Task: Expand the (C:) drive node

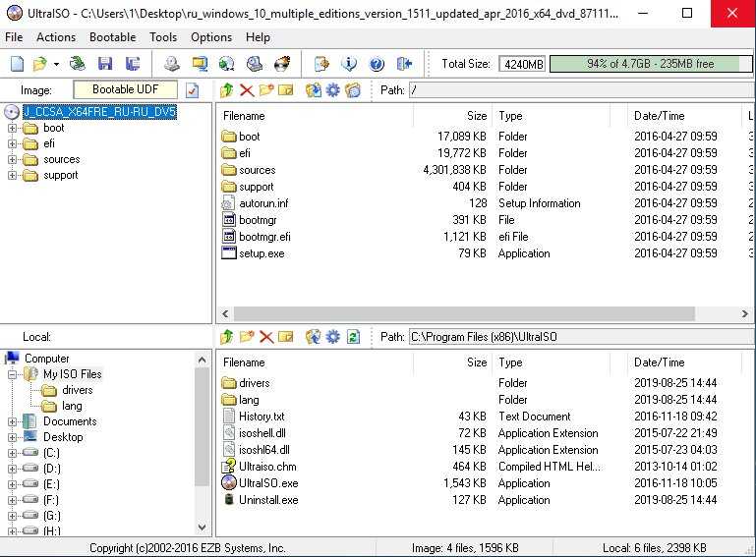Action: (x=12, y=453)
